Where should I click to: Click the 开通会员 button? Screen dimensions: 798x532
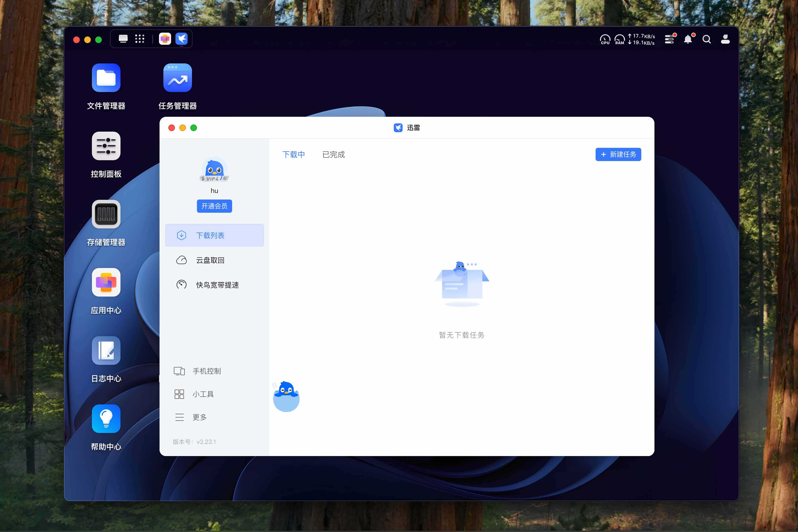click(214, 206)
